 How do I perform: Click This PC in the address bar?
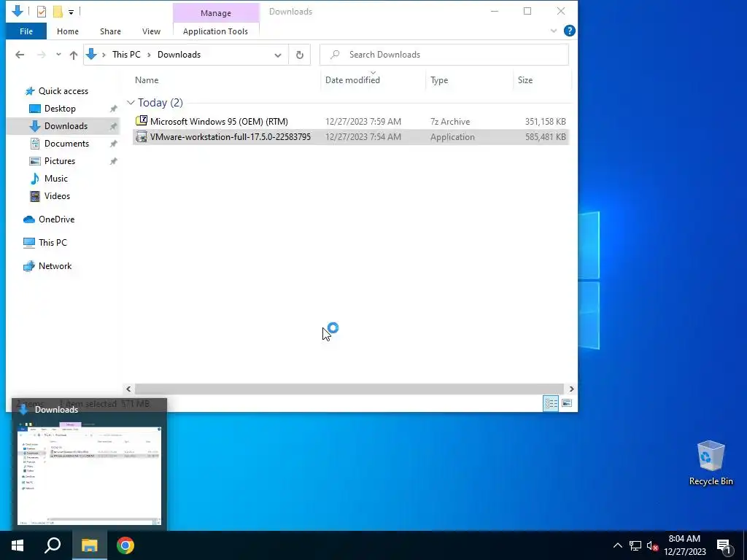[x=126, y=55]
